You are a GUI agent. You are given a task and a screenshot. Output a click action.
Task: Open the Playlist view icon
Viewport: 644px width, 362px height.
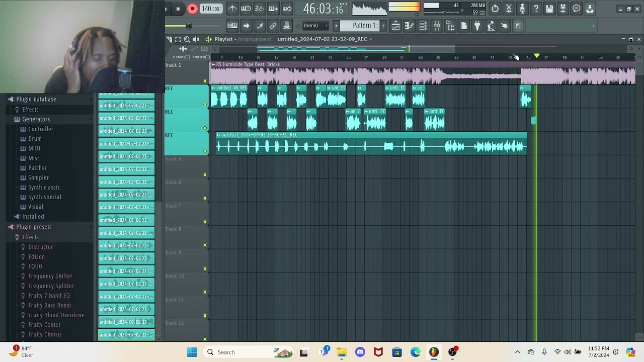click(x=396, y=26)
